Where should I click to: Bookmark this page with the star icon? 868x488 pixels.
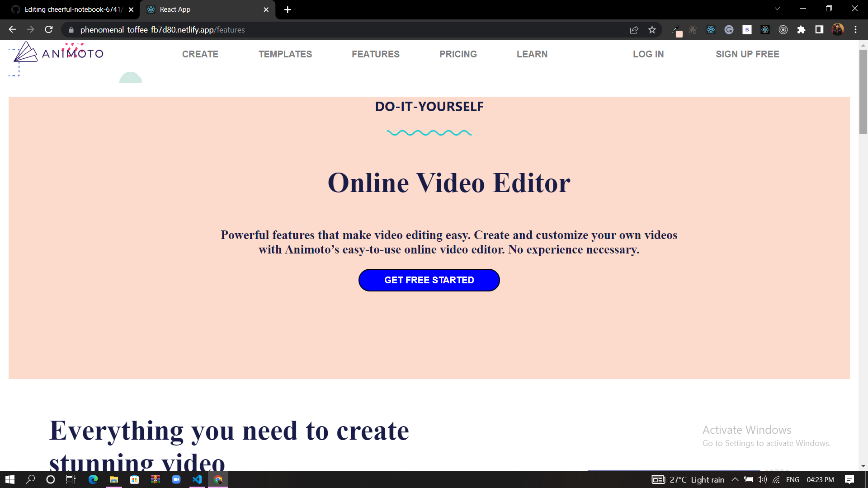pyautogui.click(x=652, y=30)
